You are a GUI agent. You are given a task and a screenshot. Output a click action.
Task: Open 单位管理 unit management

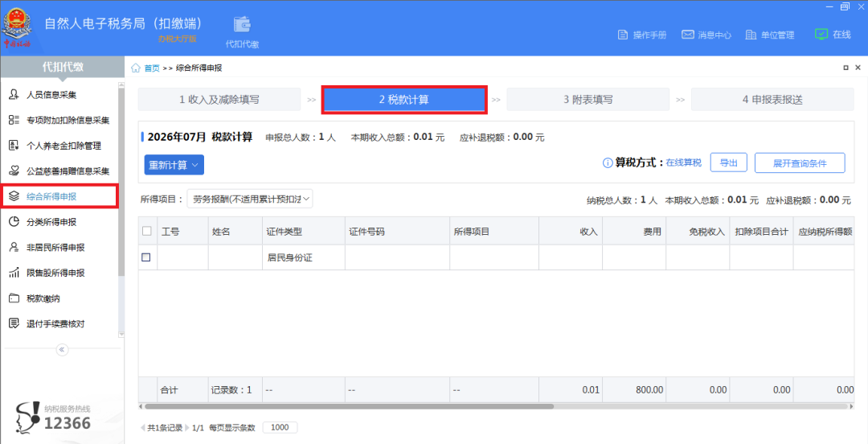769,35
